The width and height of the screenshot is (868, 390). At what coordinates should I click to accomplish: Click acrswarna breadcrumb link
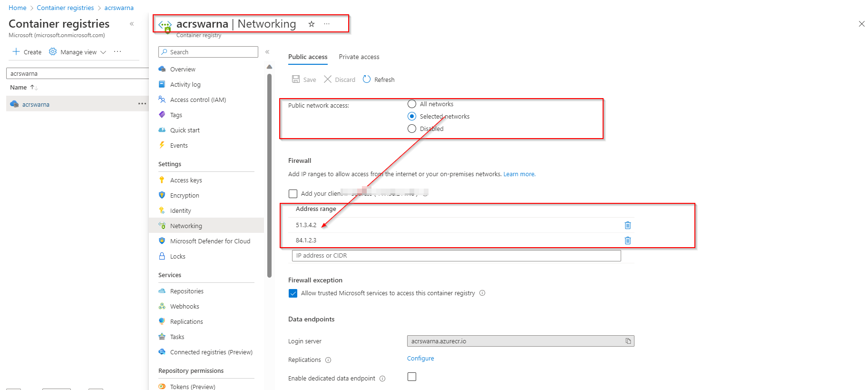119,8
